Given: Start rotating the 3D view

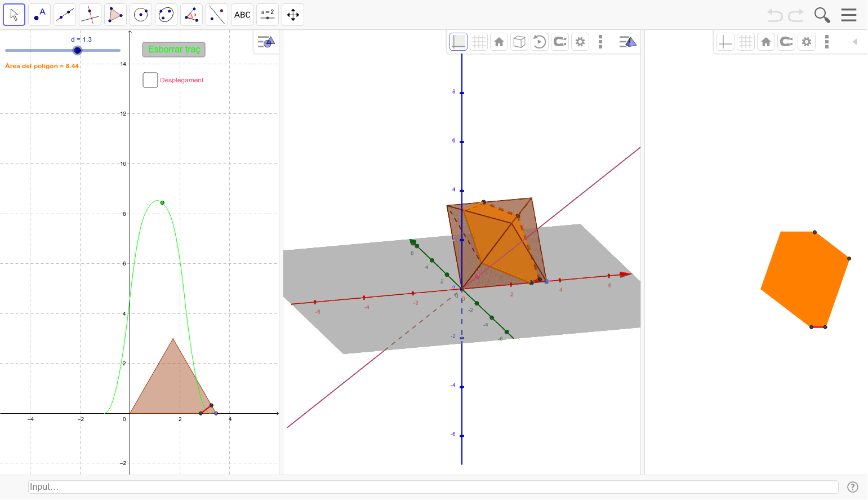Looking at the screenshot, I should tap(540, 42).
